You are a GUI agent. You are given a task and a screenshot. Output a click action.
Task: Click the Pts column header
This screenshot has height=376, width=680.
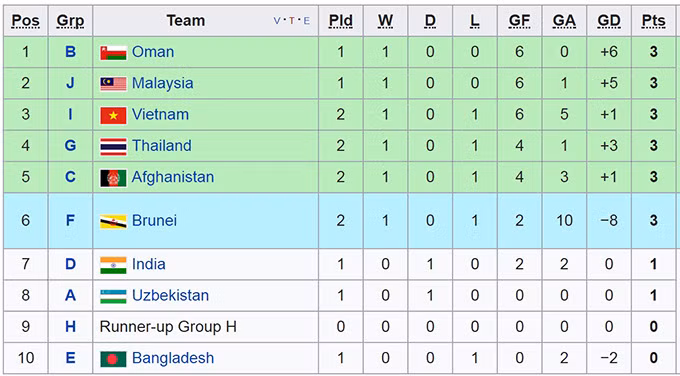pos(654,21)
